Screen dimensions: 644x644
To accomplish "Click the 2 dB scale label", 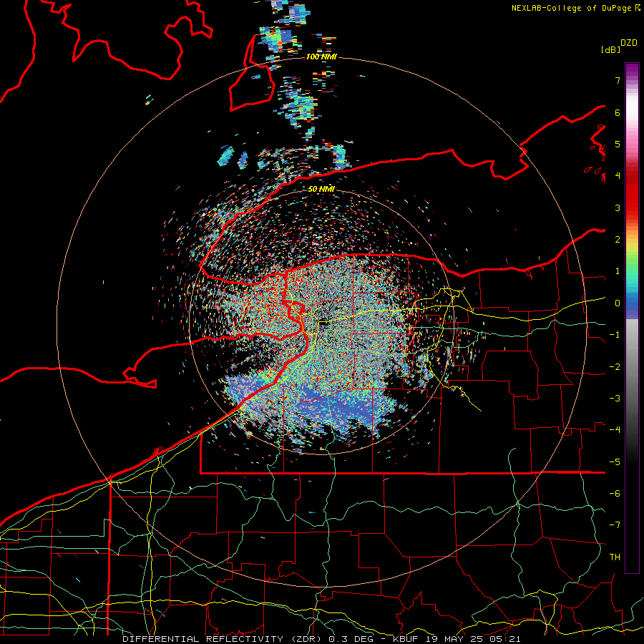I will tap(618, 240).
